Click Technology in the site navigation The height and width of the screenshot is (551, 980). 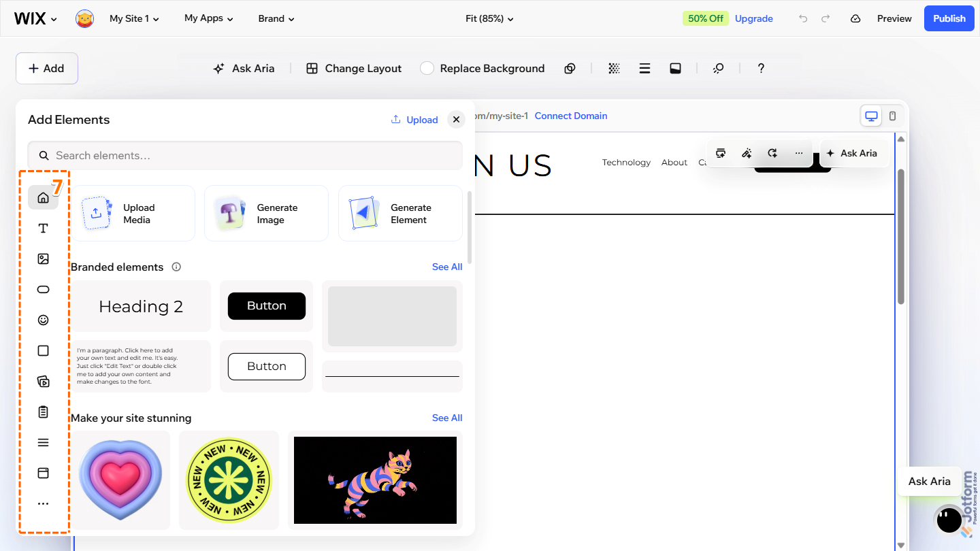(626, 162)
